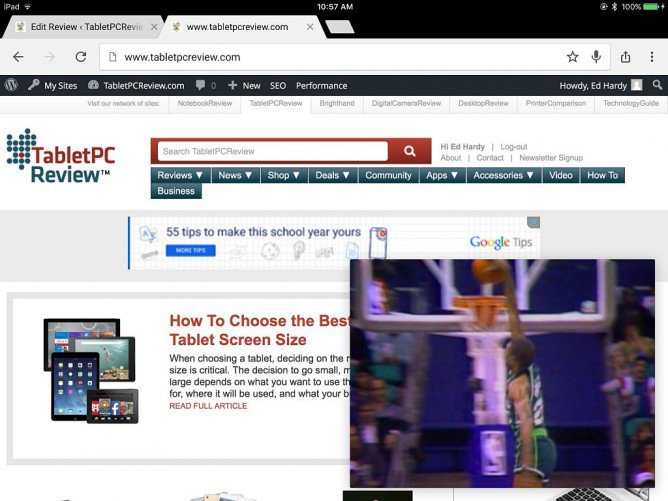This screenshot has height=501, width=668.
Task: Open the three-dot browser menu
Action: tap(652, 57)
